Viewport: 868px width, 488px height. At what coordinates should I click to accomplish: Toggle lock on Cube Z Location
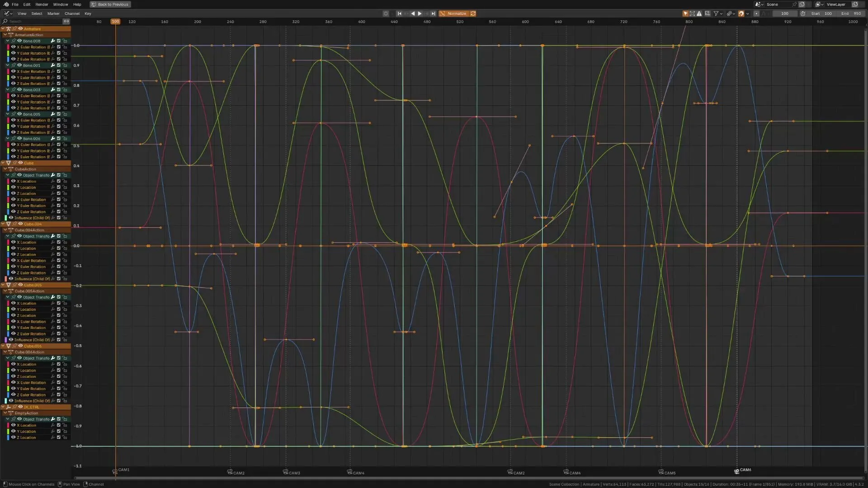pos(65,193)
